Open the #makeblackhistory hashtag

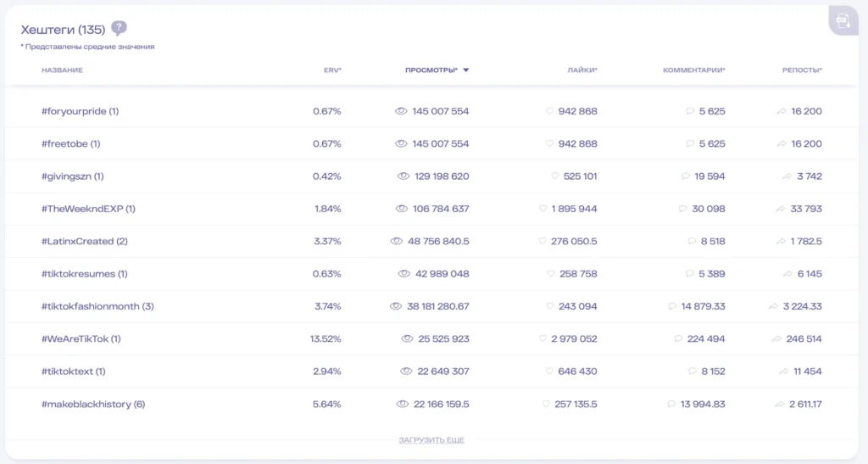click(93, 405)
